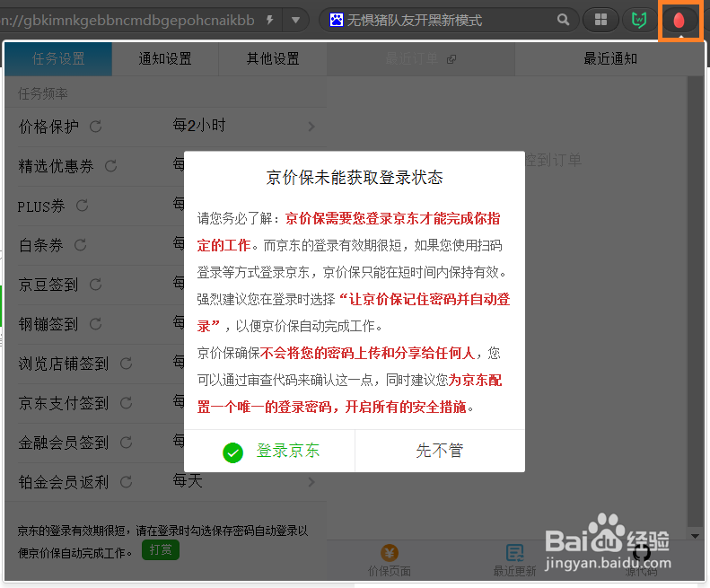Viewport: 710px width, 588px height.
Task: Click the red egg extension icon
Action: pos(679,20)
